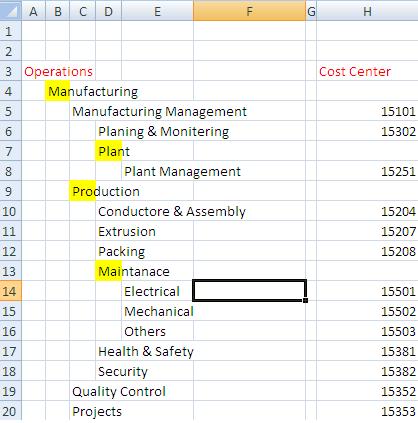Viewport: 418px width, 423px height.
Task: Select column H header
Action: point(367,11)
